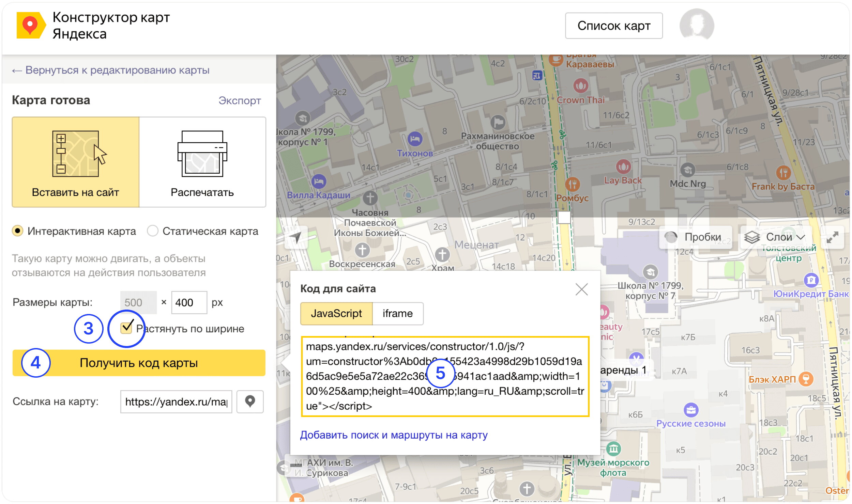This screenshot has width=852, height=504.
Task: Select 'Интерактивная карта' radio button
Action: tap(17, 231)
